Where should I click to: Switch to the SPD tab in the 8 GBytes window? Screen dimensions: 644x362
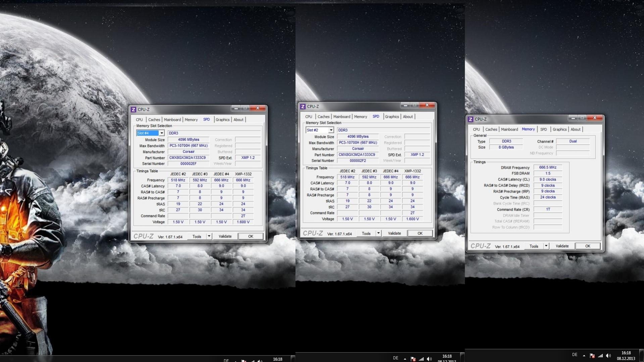point(543,130)
